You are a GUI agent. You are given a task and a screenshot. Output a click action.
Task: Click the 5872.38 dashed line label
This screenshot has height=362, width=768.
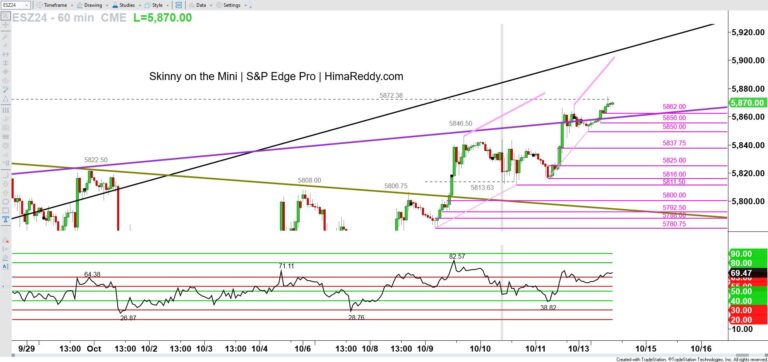click(x=391, y=96)
